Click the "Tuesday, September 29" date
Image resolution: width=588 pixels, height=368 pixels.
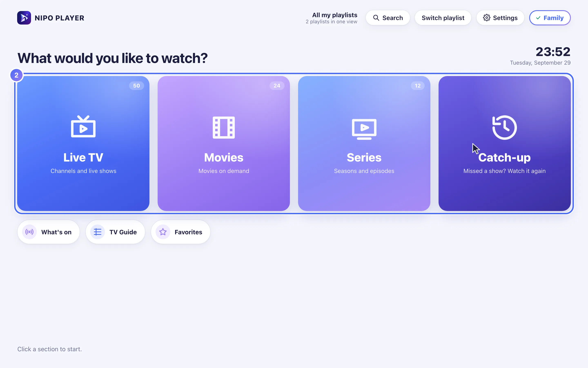point(540,63)
